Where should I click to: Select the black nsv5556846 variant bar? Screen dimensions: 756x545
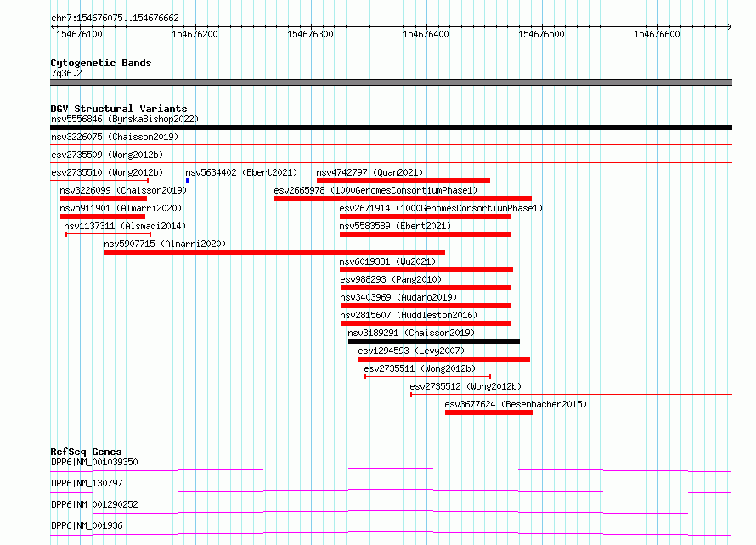click(x=391, y=127)
